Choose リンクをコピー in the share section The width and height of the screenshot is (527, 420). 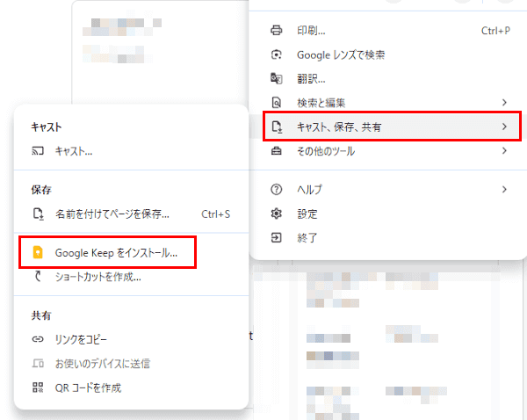pyautogui.click(x=131, y=339)
